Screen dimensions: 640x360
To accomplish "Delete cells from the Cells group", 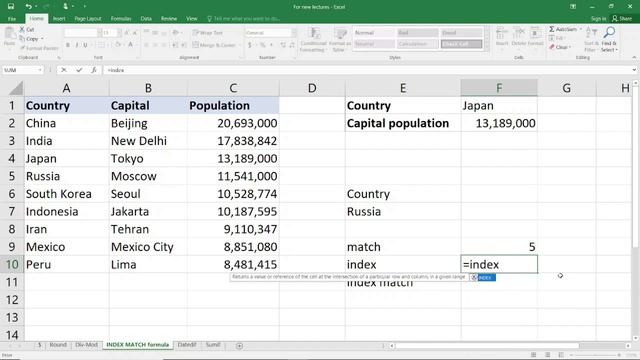I will click(518, 37).
